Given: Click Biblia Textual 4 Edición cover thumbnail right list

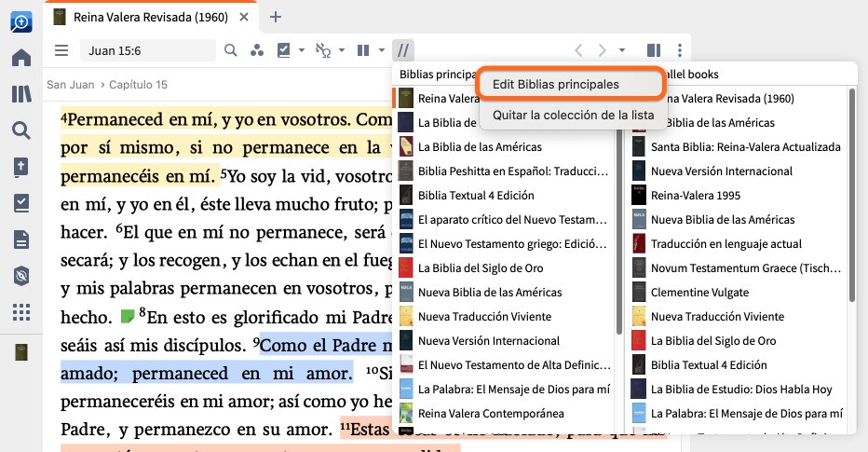Looking at the screenshot, I should [x=639, y=365].
